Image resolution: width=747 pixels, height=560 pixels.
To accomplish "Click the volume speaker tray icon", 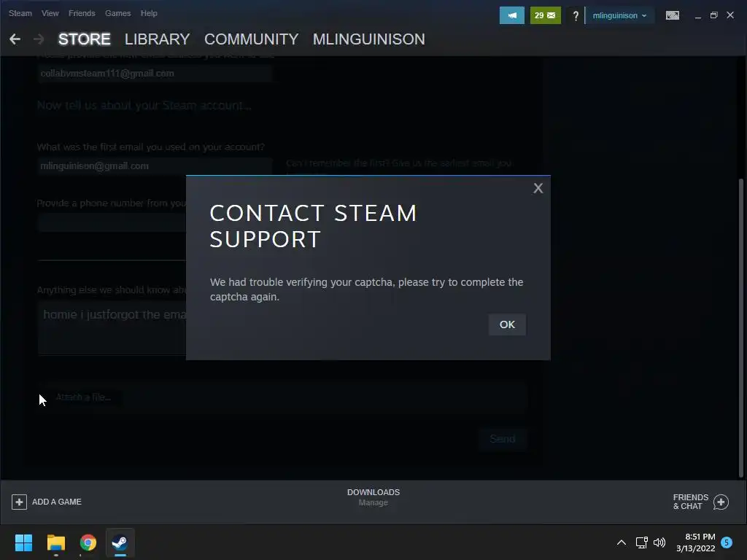I will 659,542.
